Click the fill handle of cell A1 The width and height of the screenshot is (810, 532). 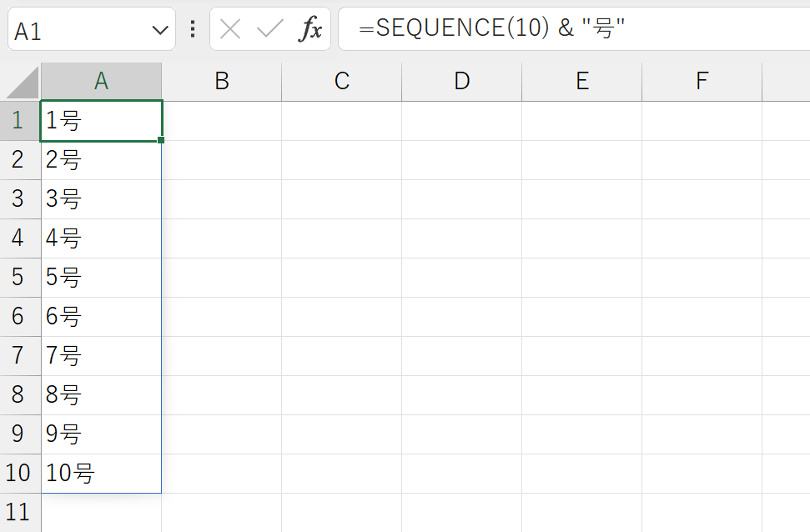[161, 140]
